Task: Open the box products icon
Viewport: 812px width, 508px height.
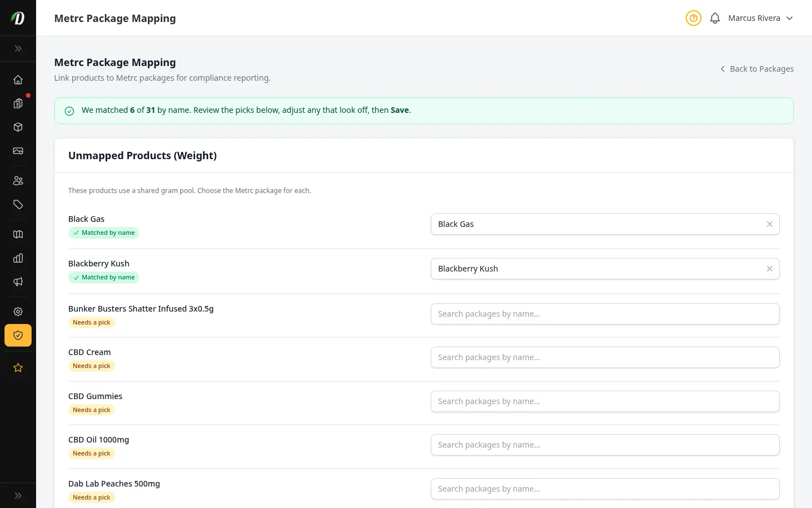Action: tap(18, 127)
